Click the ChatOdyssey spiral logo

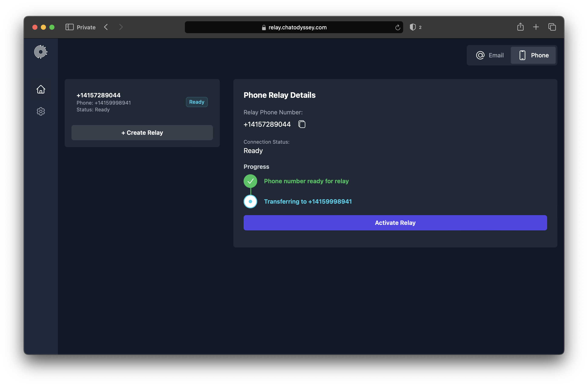[x=41, y=52]
